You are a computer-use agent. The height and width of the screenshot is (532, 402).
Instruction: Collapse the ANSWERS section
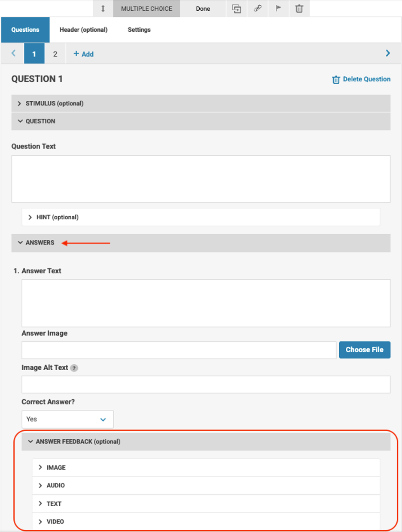click(x=201, y=243)
